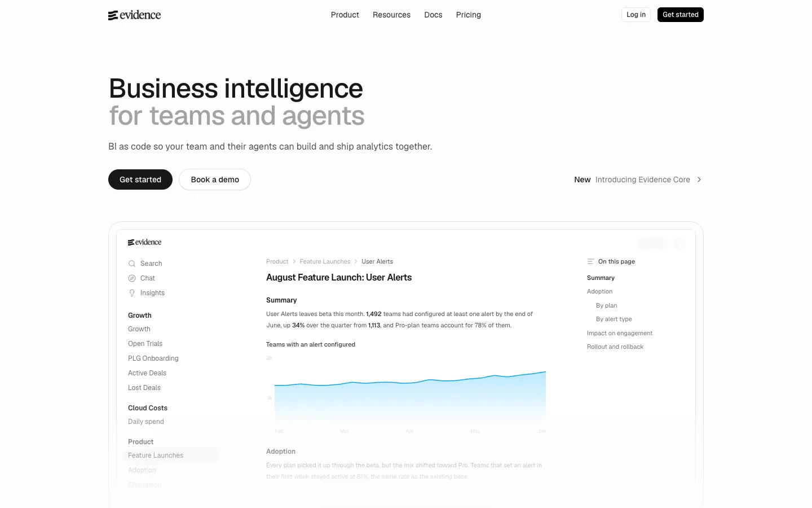The height and width of the screenshot is (508, 812).
Task: Click the Evidence logo inside the dashboard preview
Action: (x=144, y=242)
